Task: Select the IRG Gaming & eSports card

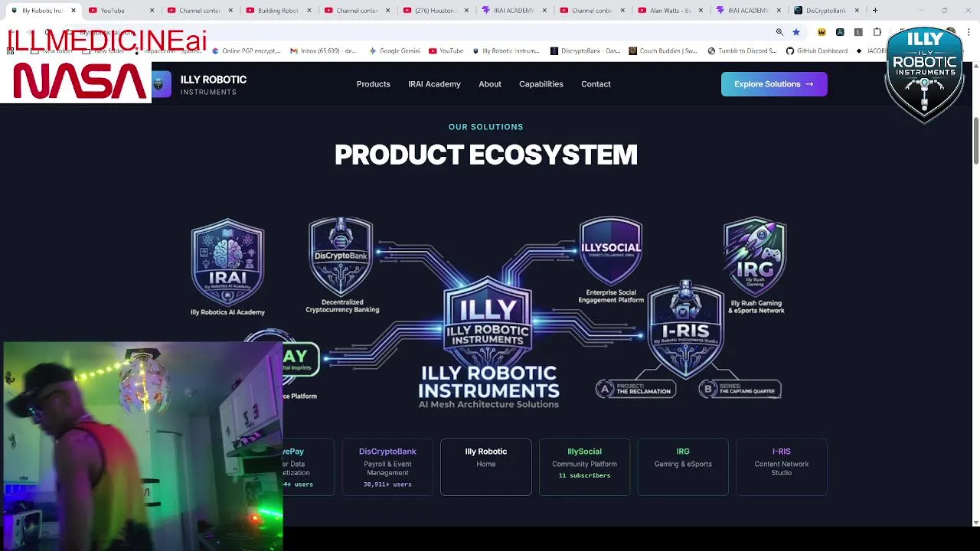Action: click(x=683, y=467)
